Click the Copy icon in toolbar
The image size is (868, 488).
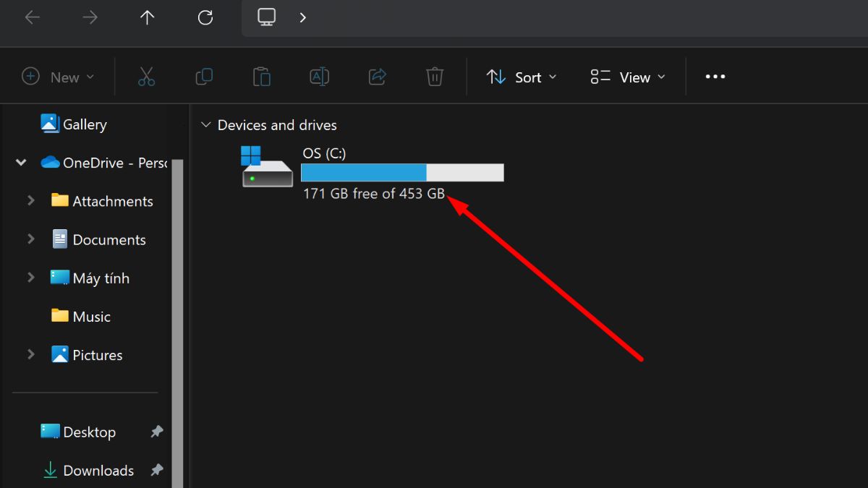pyautogui.click(x=204, y=76)
